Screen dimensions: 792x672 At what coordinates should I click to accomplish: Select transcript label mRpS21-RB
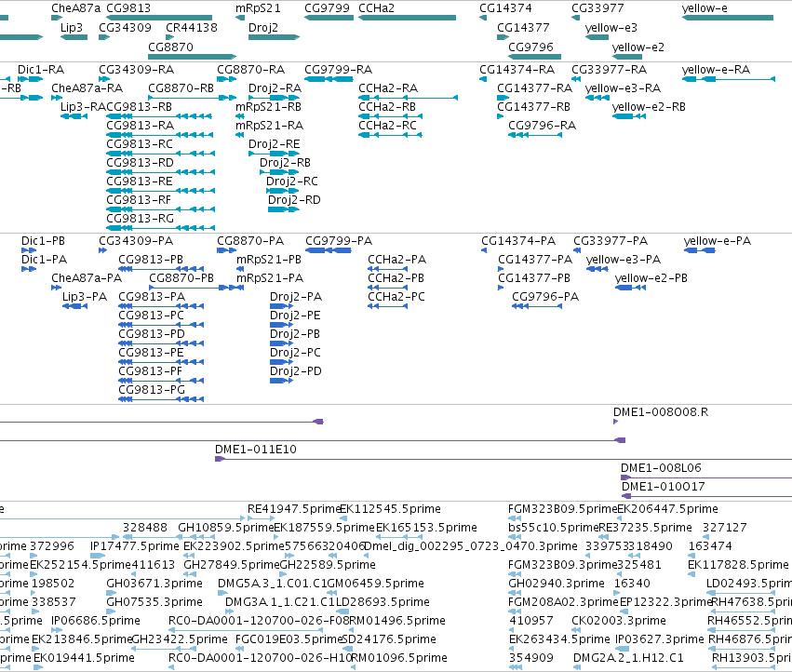(269, 107)
